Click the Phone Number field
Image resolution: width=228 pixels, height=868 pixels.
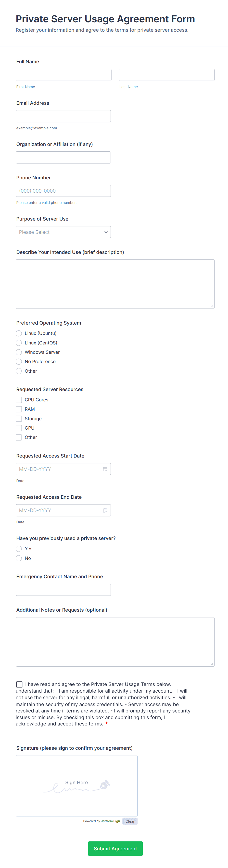(63, 191)
